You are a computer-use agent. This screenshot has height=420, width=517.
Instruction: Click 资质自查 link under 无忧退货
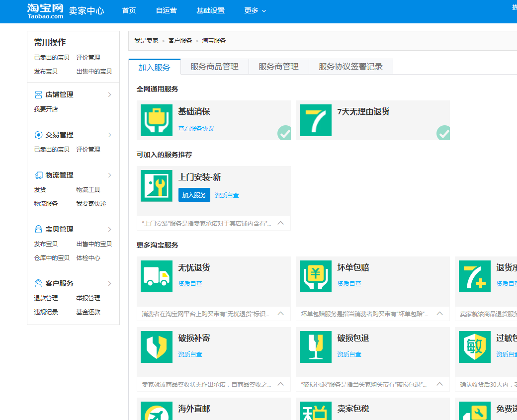tap(190, 283)
